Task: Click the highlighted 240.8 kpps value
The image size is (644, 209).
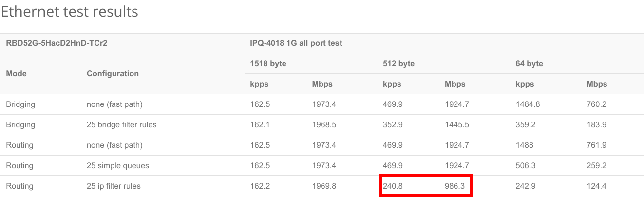Action: coord(393,186)
